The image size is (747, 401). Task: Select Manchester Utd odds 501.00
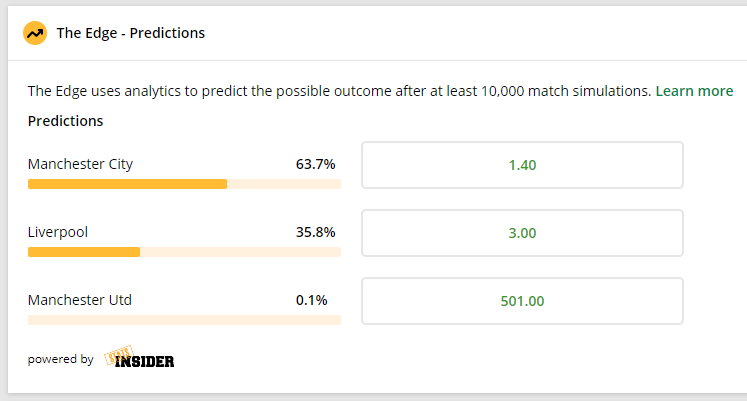(522, 301)
